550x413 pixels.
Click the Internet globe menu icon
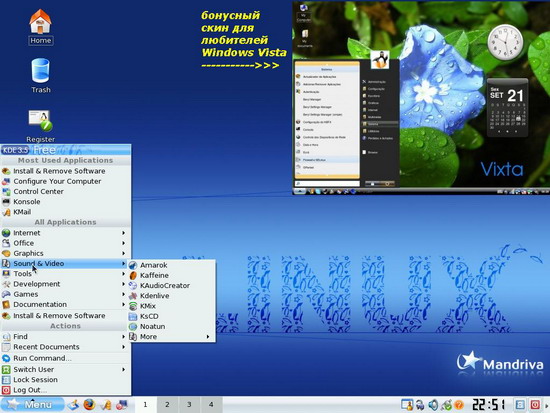coord(6,233)
